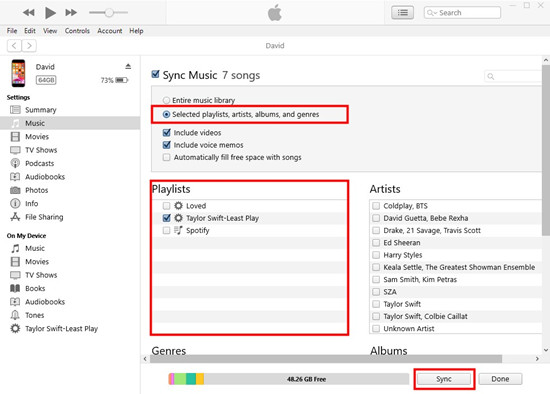
Task: Check Sam Smith, Kim Petras checkbox
Action: 376,280
